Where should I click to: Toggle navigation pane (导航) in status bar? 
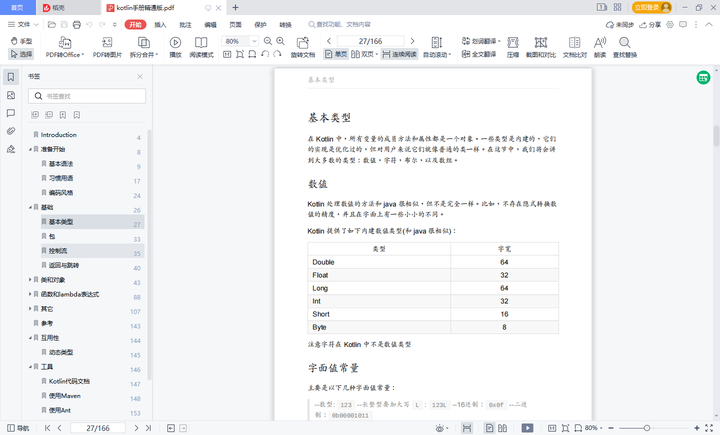click(18, 428)
